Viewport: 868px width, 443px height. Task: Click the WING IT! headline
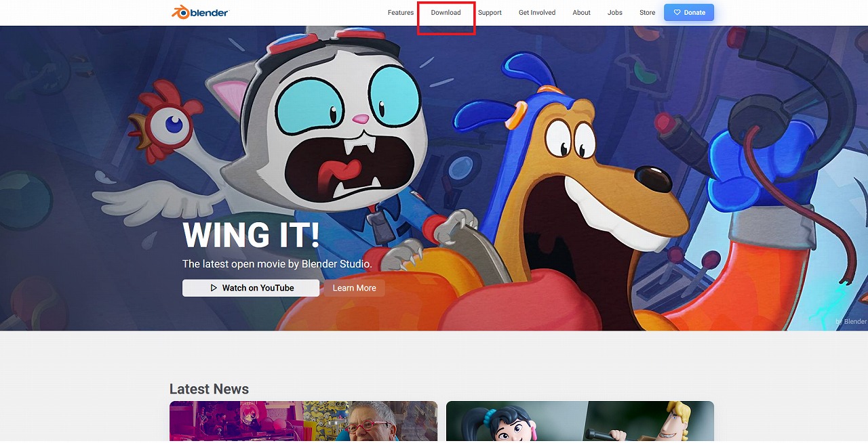[x=251, y=235]
